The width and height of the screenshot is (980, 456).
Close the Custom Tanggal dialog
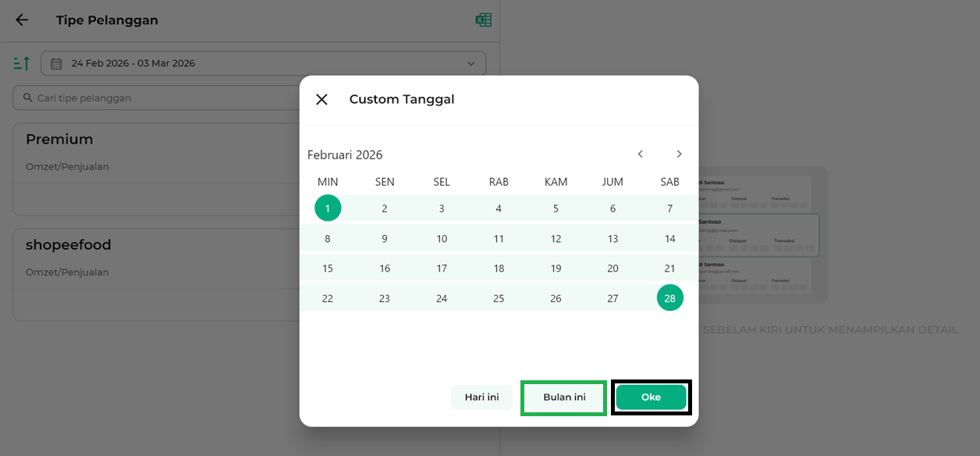point(321,99)
